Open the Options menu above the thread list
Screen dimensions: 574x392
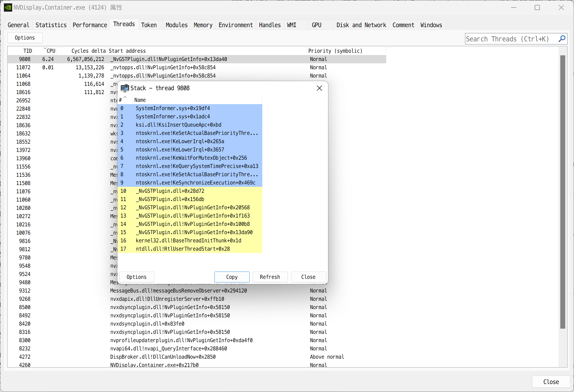tap(25, 37)
